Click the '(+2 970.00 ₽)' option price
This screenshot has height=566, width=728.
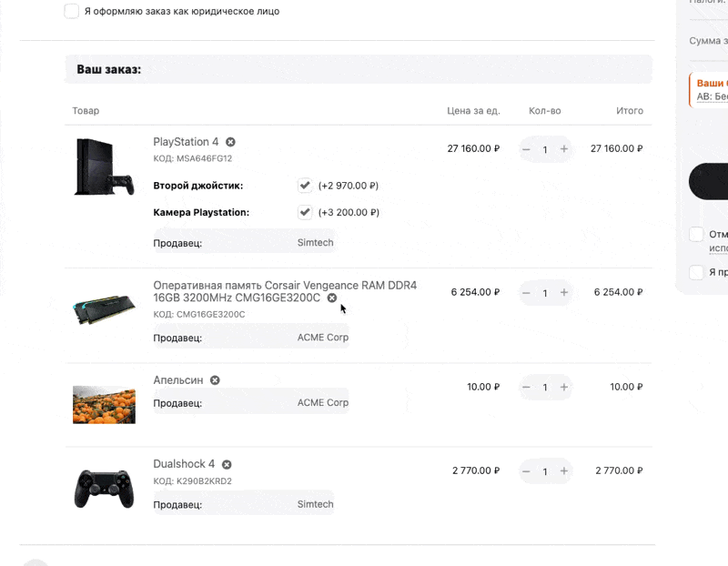(x=349, y=186)
